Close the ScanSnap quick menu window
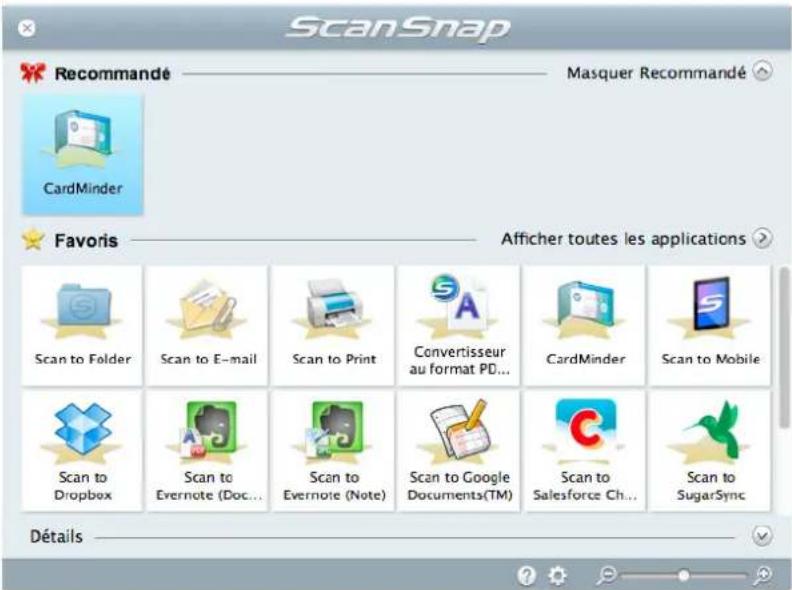Screen dimensions: 792x590 coord(27,28)
